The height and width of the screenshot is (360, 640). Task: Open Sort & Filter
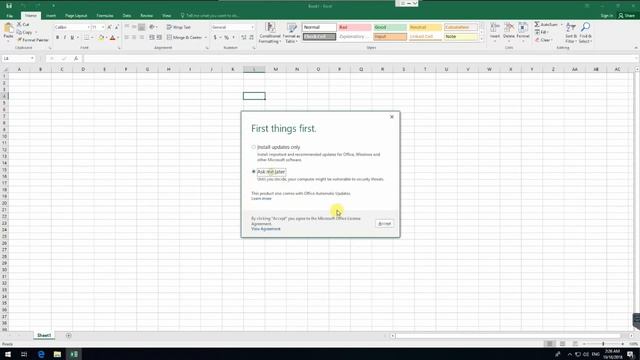pyautogui.click(x=571, y=33)
